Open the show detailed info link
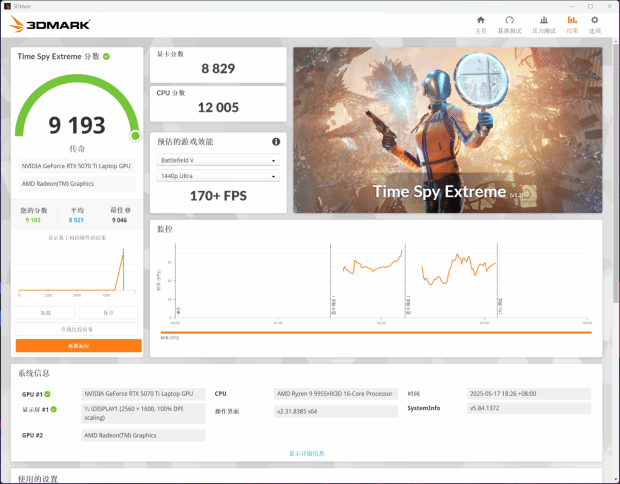The image size is (620, 484). (306, 454)
